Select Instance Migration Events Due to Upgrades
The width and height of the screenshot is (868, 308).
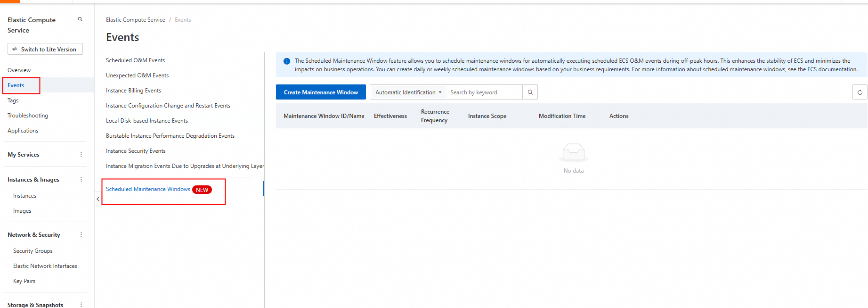click(x=185, y=166)
